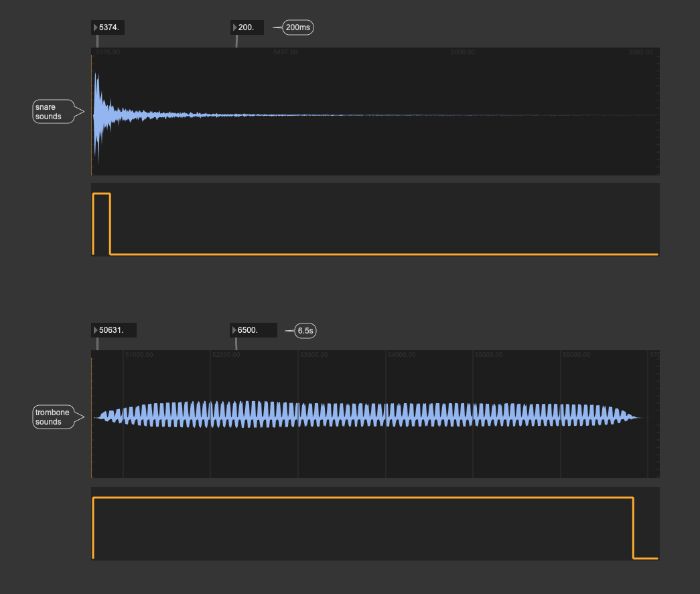Click the triangle of the 50631. number box
The image size is (700, 594).
[96, 330]
